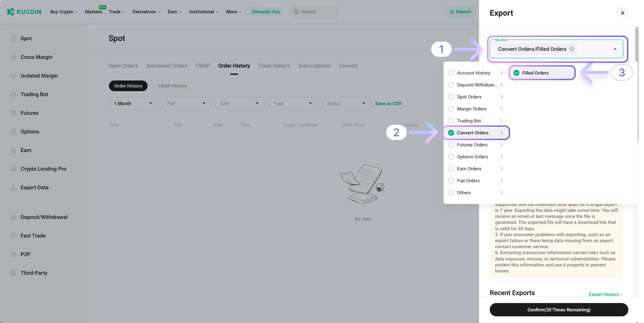644x323 pixels.
Task: Select the Deposit/Withdraw radio option
Action: (x=451, y=85)
